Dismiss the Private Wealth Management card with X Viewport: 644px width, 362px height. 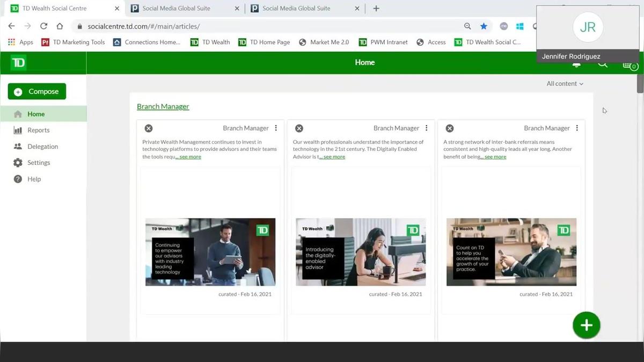tap(149, 128)
